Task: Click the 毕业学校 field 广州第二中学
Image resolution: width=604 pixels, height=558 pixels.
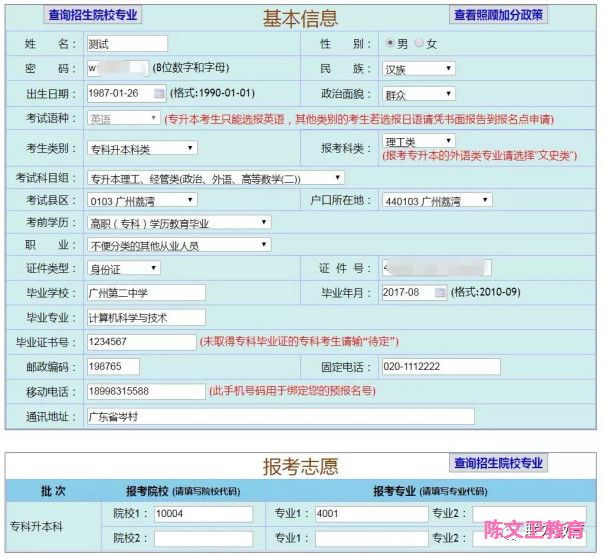Action: click(146, 293)
